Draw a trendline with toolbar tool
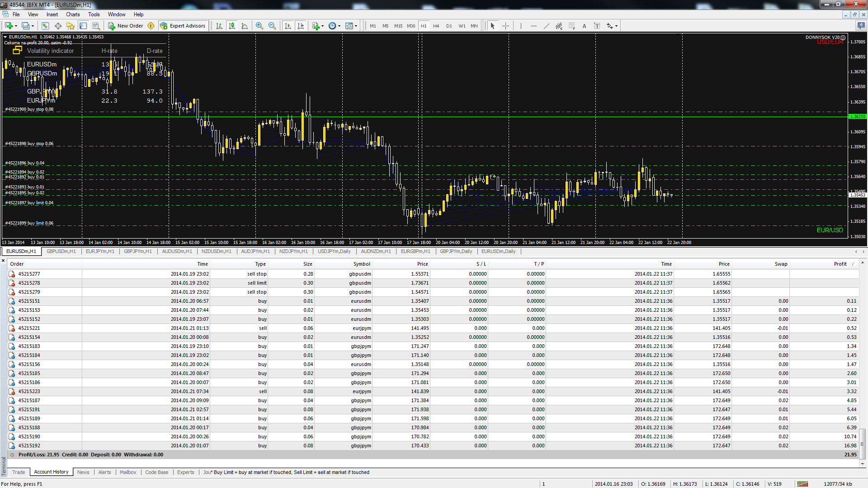This screenshot has width=868, height=488. pos(546,26)
